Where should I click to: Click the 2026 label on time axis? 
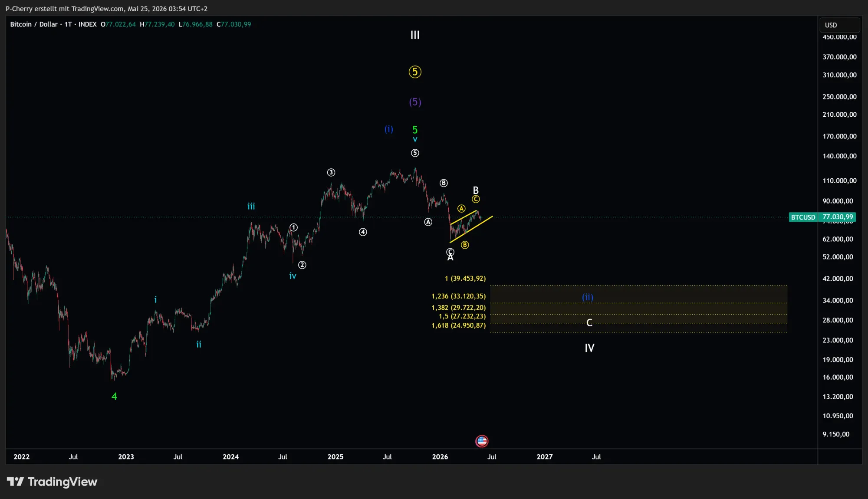click(x=440, y=457)
